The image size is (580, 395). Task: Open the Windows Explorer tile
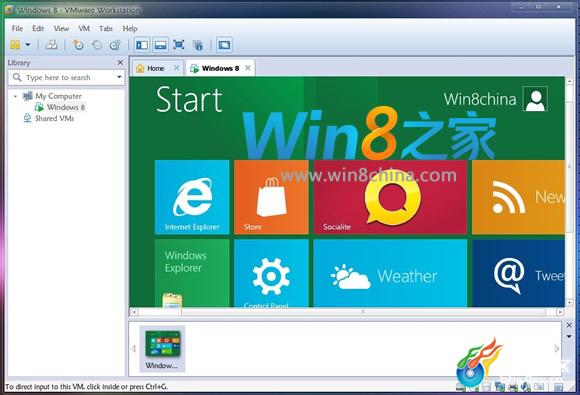(x=192, y=273)
